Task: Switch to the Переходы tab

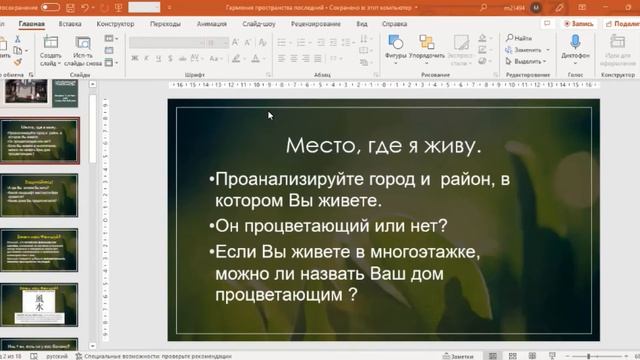Action: 165,24
